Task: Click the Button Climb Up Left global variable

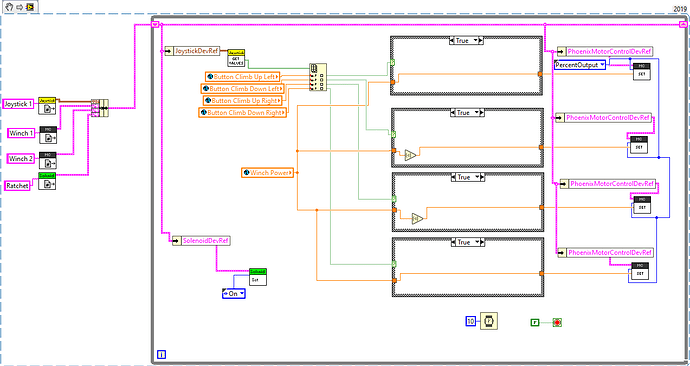Action: click(x=242, y=77)
